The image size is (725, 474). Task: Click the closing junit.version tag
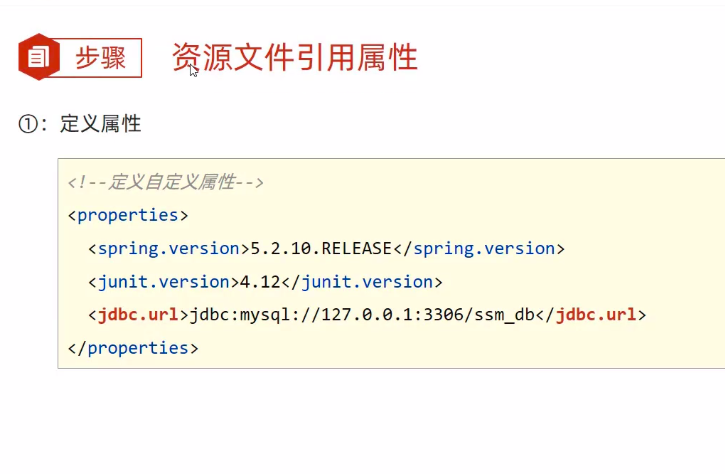click(362, 282)
